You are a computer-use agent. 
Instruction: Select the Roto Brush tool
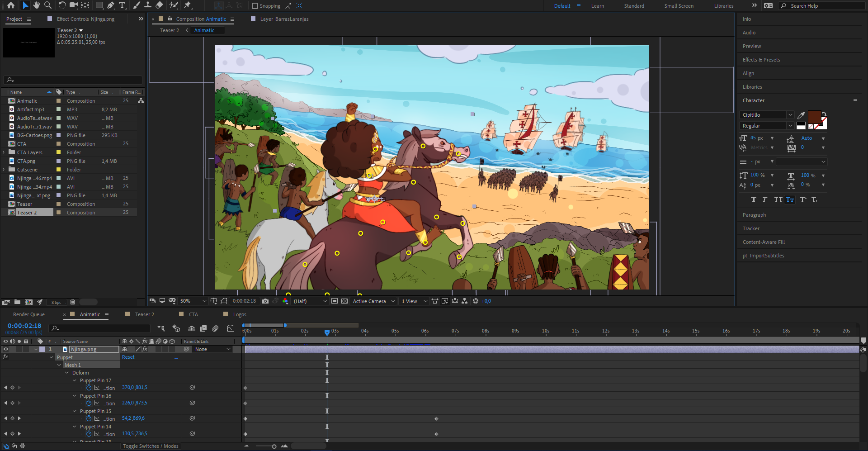coord(174,5)
